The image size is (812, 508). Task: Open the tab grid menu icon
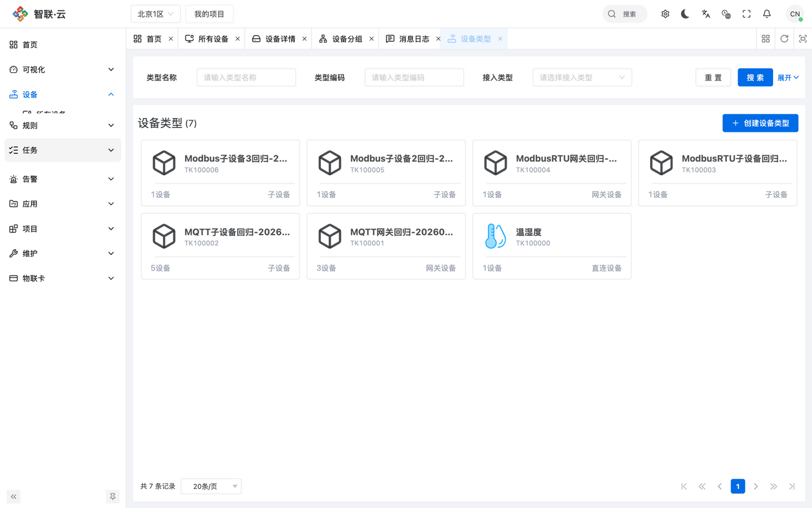point(766,39)
